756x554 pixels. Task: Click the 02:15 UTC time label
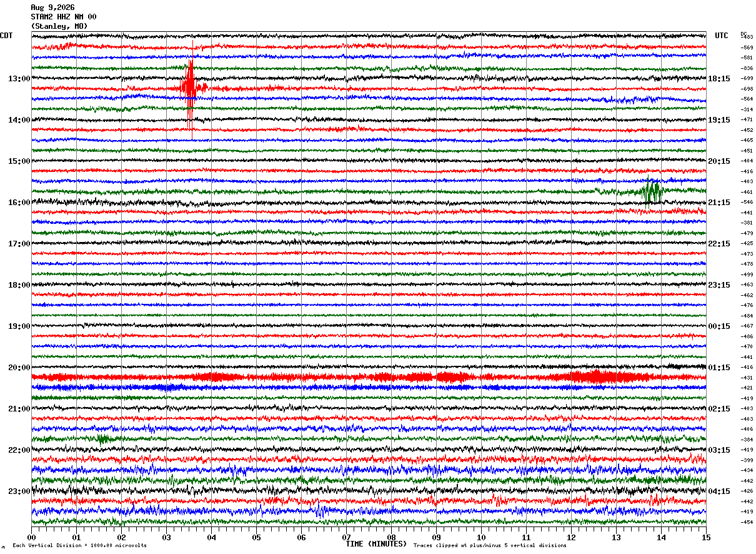[x=719, y=409]
